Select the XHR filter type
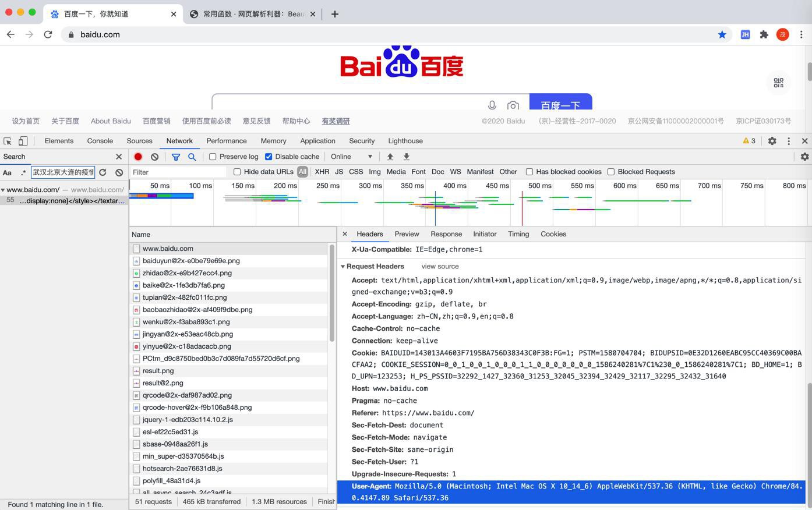Image resolution: width=812 pixels, height=510 pixels. pos(322,172)
